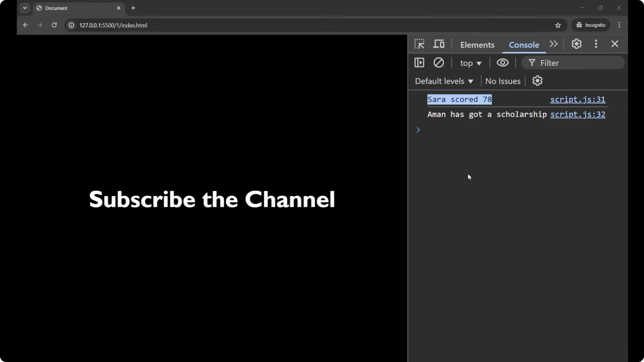Viewport: 644px width, 362px height.
Task: Open console settings gear beside No Issues
Action: pos(537,81)
